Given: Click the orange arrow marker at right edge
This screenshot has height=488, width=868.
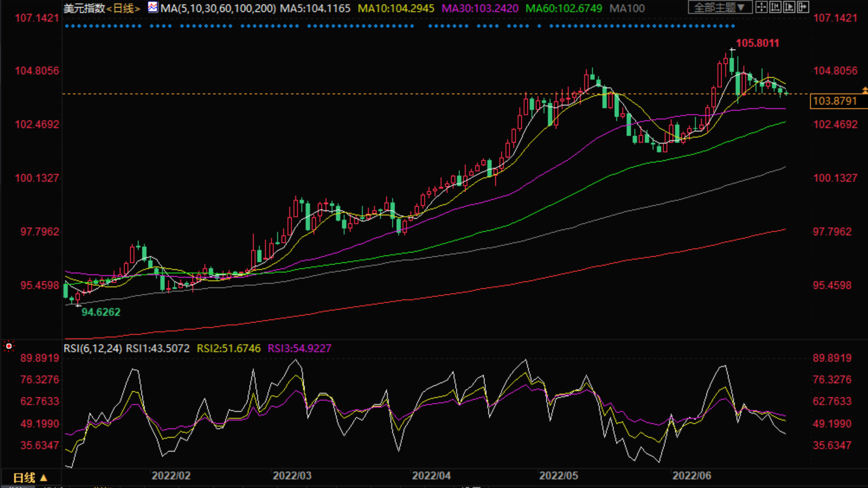Looking at the screenshot, I should pos(864,91).
